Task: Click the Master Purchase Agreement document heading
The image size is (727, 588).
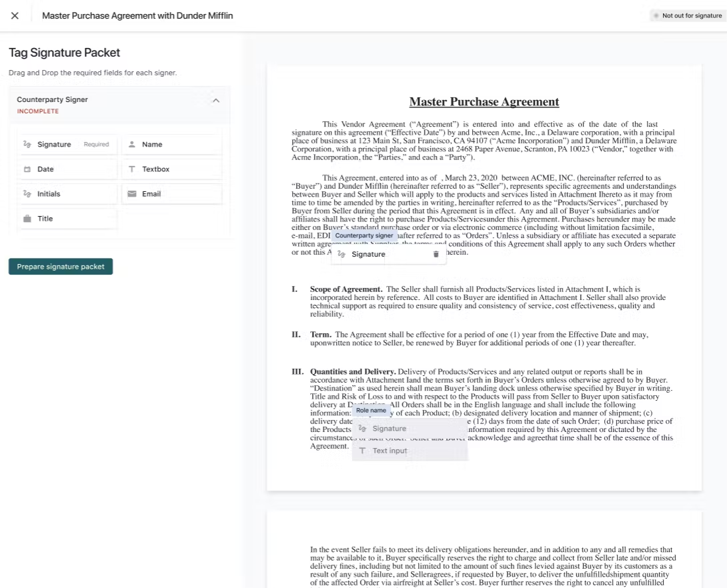Action: pos(484,102)
